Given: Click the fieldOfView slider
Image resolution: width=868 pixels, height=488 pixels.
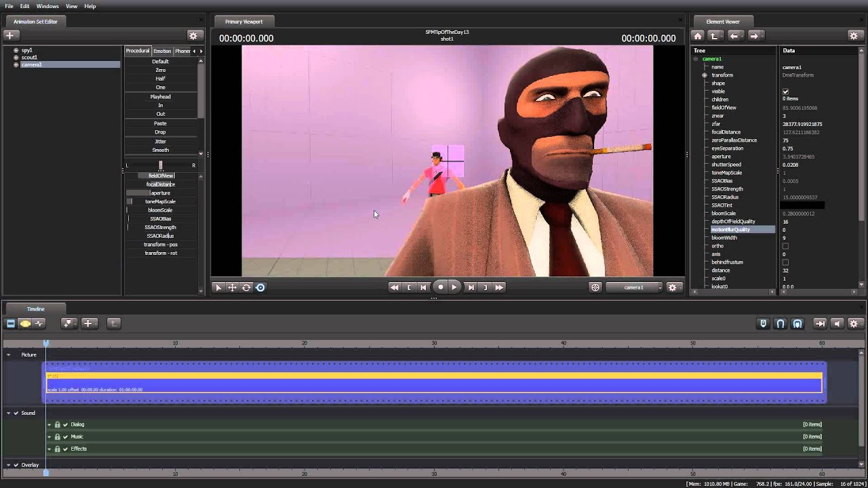Looking at the screenshot, I should coord(161,176).
